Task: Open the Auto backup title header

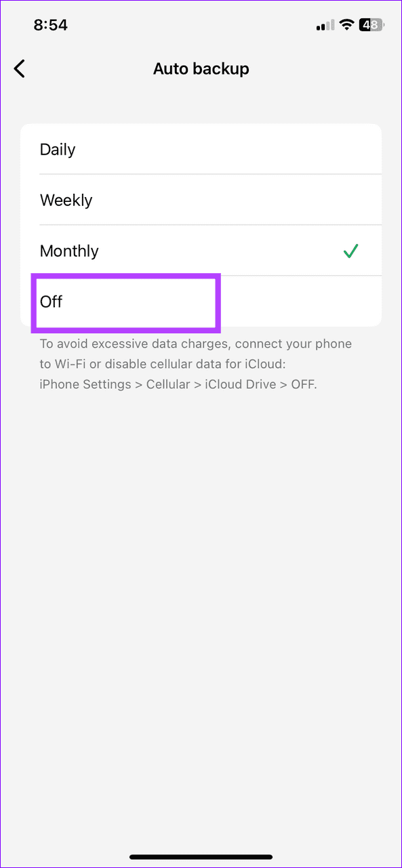Action: (201, 68)
